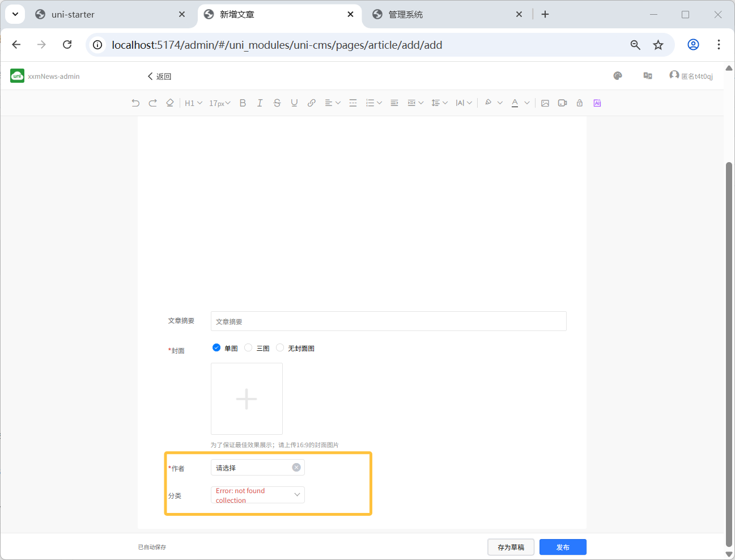This screenshot has height=560, width=735.
Task: Open the AI assistant tool
Action: coord(597,103)
